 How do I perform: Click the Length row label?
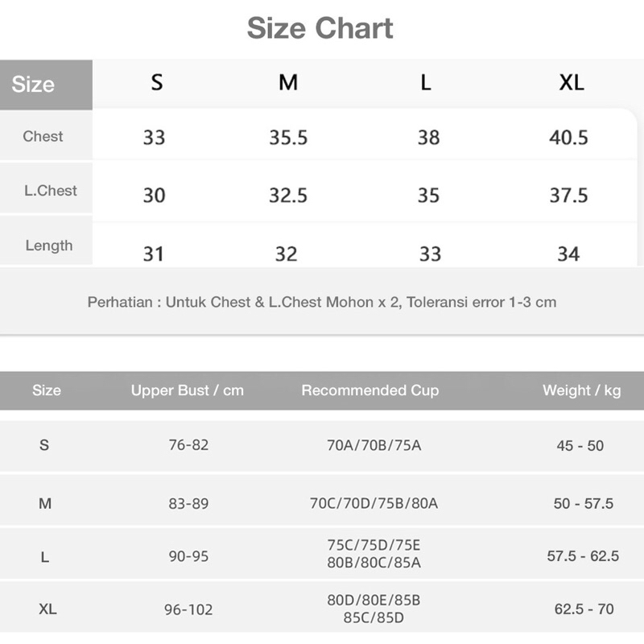pos(49,246)
